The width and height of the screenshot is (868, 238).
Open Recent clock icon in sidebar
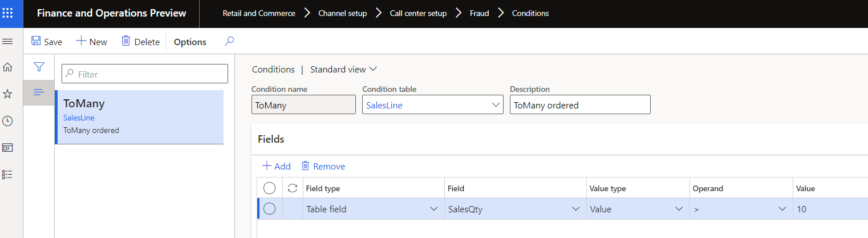click(x=8, y=121)
